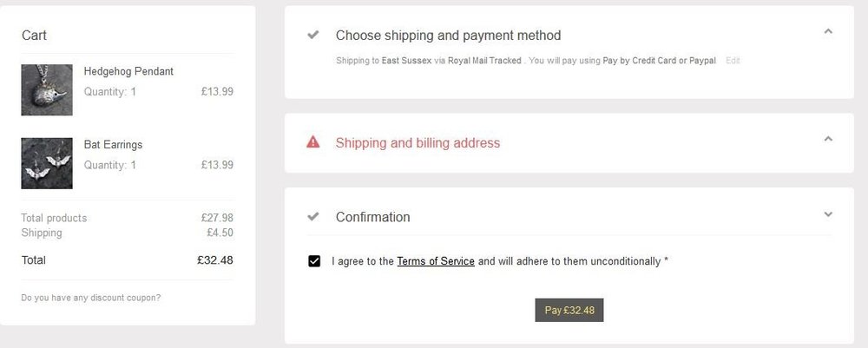Screen dimensions: 868x348
Task: Click Edit next to payment details
Action: click(733, 61)
